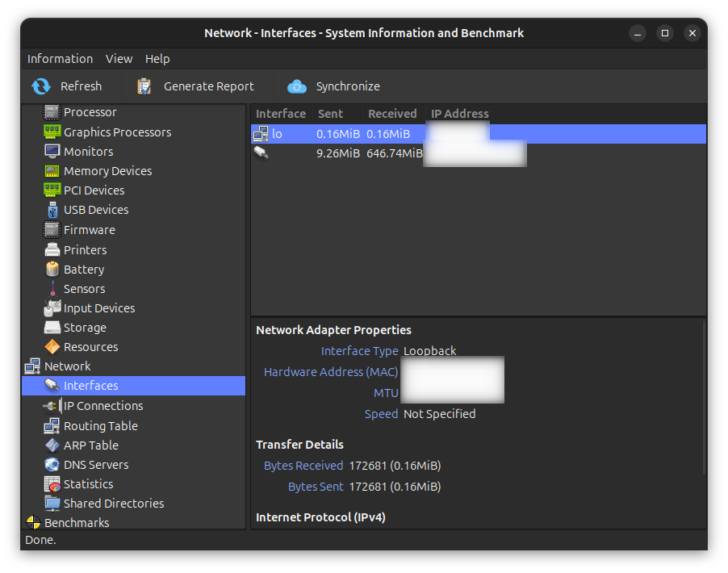Refresh the displayed network data
This screenshot has height=573, width=728.
click(71, 86)
